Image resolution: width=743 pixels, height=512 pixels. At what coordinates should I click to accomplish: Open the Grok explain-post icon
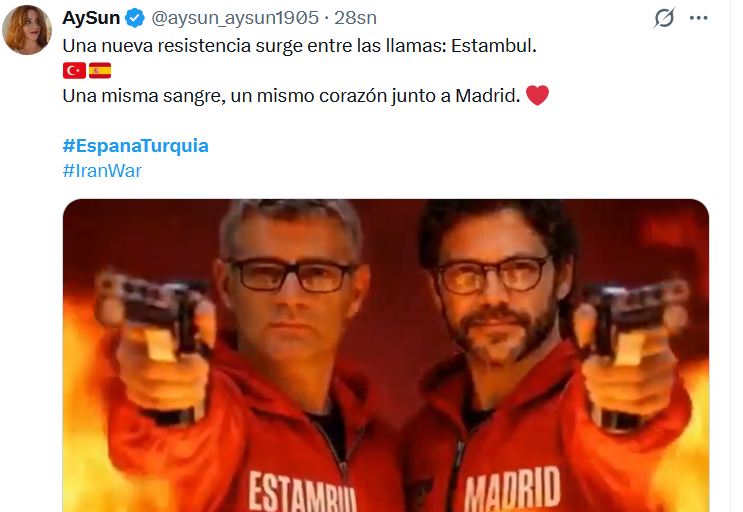pos(664,18)
